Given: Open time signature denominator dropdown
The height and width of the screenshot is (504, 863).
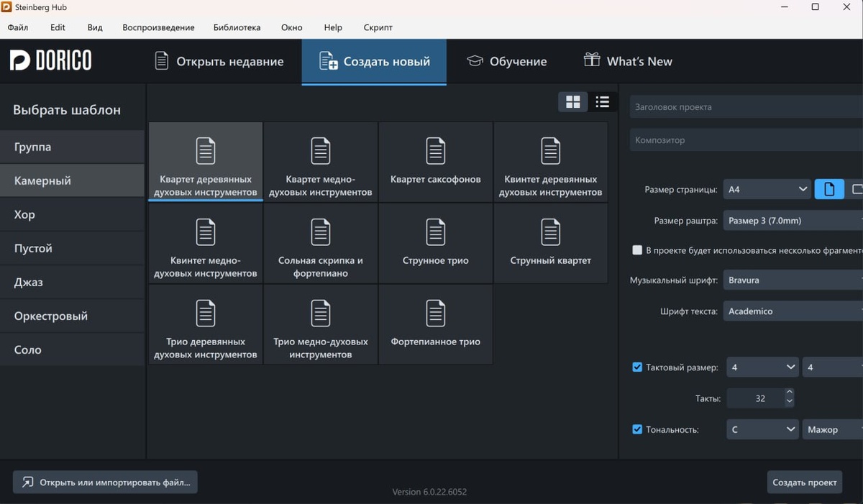Looking at the screenshot, I should point(832,367).
